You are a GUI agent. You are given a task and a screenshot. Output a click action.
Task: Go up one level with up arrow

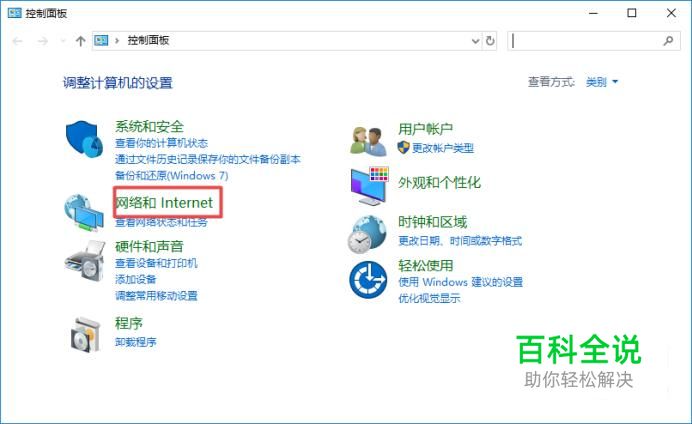pyautogui.click(x=80, y=41)
